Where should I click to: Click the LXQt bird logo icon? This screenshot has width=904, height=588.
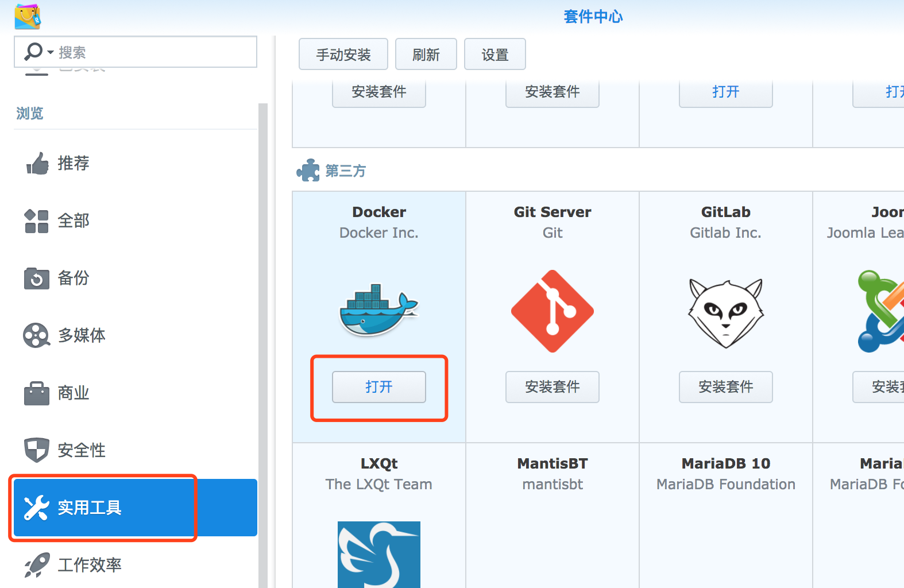(379, 555)
